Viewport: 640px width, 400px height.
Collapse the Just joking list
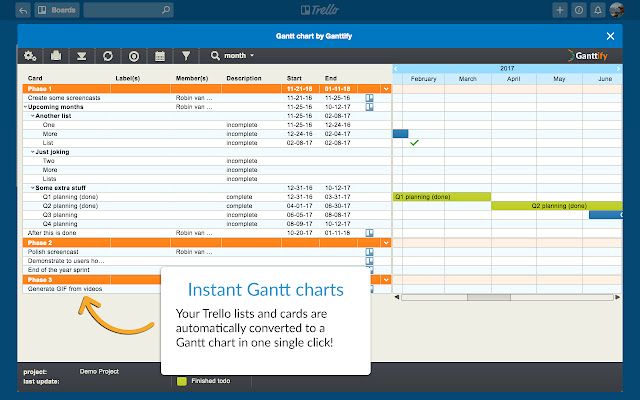(x=31, y=152)
